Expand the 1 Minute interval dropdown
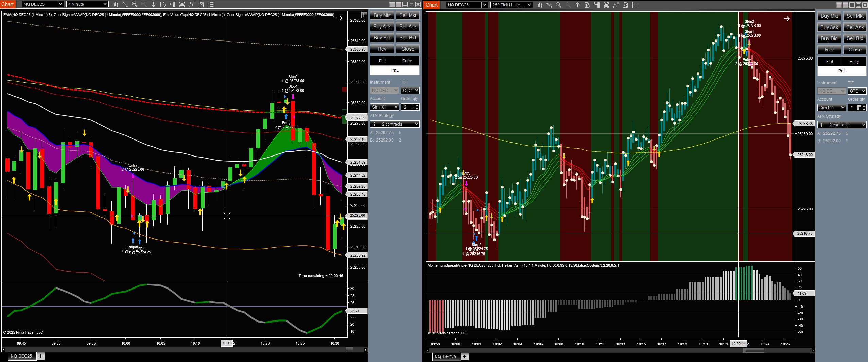 pyautogui.click(x=105, y=4)
